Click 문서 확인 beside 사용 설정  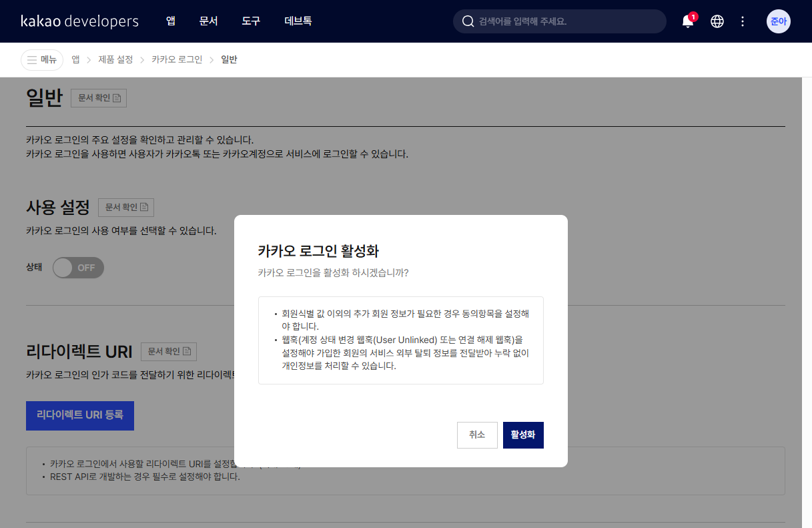coord(126,208)
